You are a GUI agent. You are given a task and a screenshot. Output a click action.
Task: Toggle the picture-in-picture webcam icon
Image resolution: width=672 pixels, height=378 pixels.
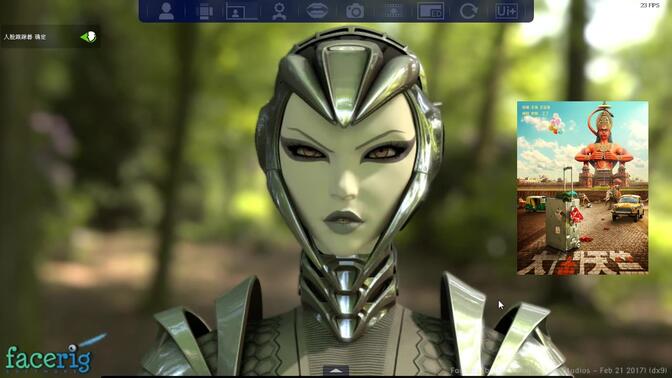tap(430, 11)
